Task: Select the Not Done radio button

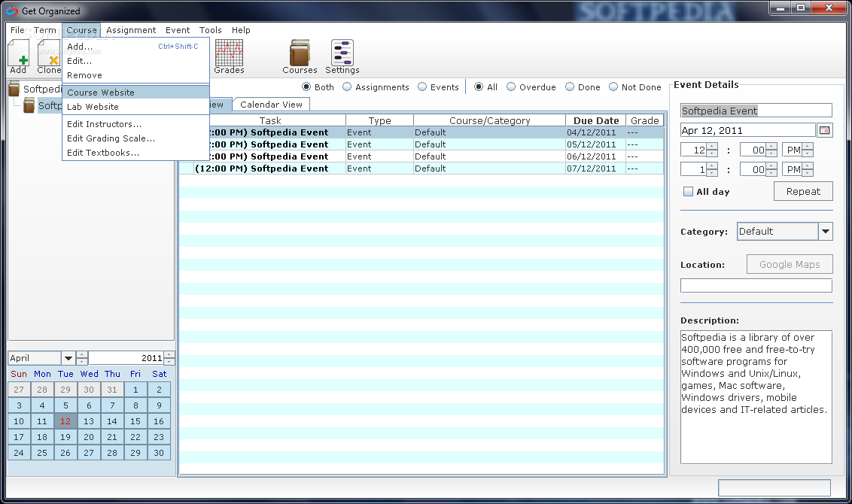Action: point(613,87)
